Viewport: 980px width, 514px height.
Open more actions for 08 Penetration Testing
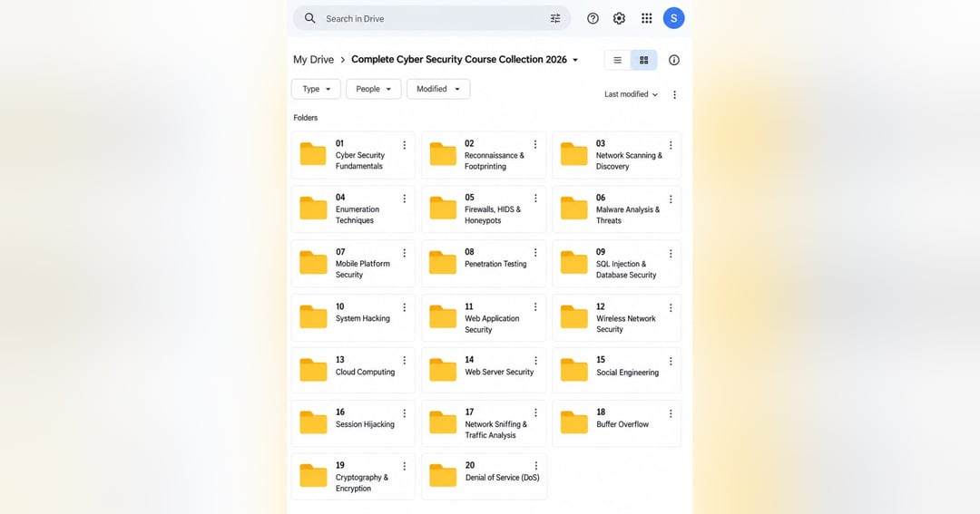[535, 252]
